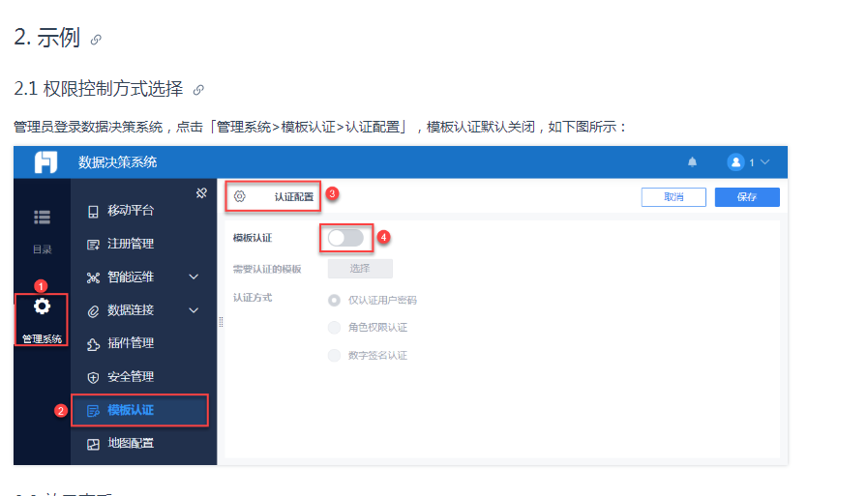Click the 需要认证的模板 label
Viewport: 868px width, 496px height.
pyautogui.click(x=267, y=270)
